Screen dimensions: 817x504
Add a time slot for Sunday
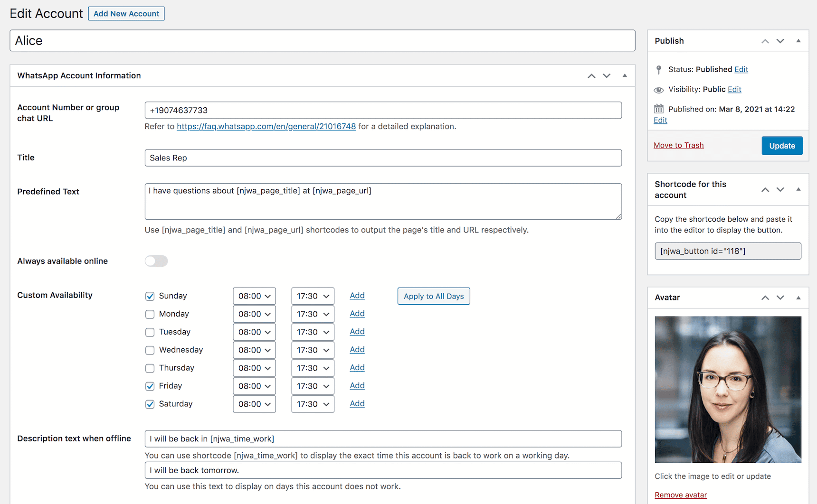tap(357, 296)
